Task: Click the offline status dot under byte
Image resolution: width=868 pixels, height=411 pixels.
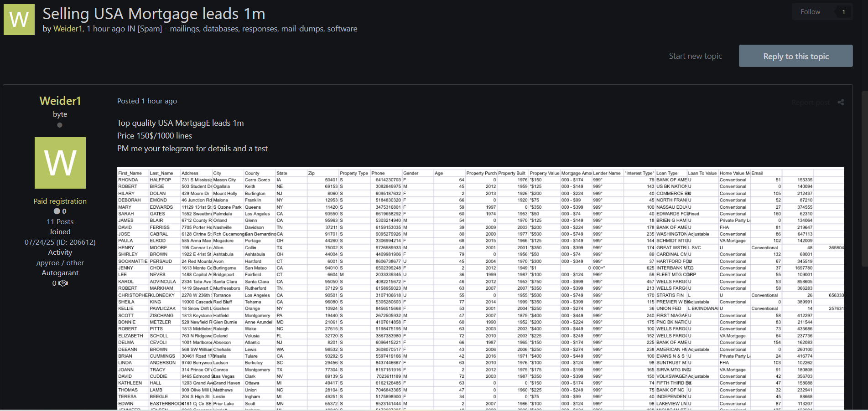Action: pos(60,125)
